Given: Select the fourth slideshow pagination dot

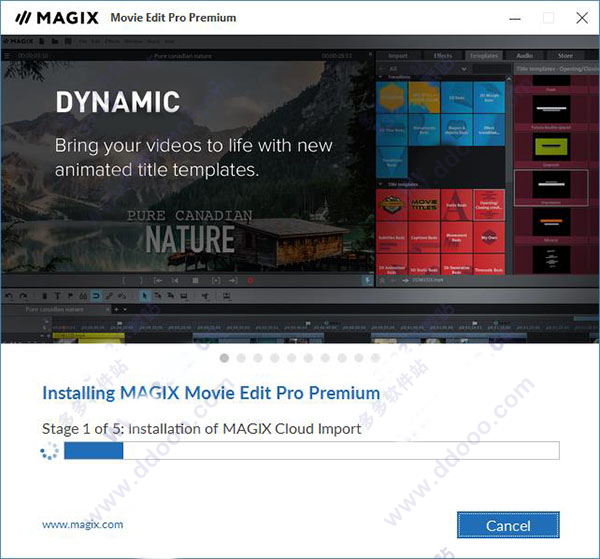Looking at the screenshot, I should pyautogui.click(x=275, y=358).
